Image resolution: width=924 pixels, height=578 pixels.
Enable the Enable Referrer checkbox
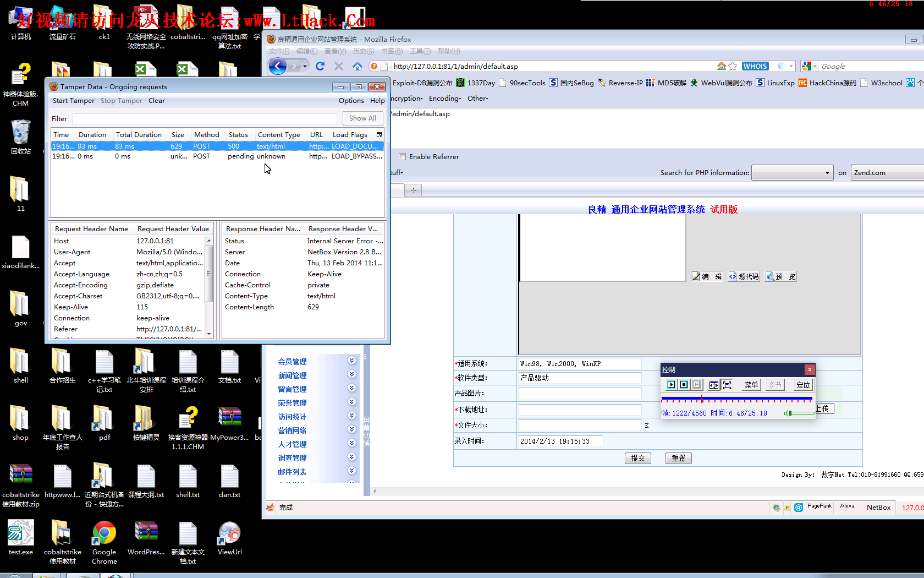(403, 156)
